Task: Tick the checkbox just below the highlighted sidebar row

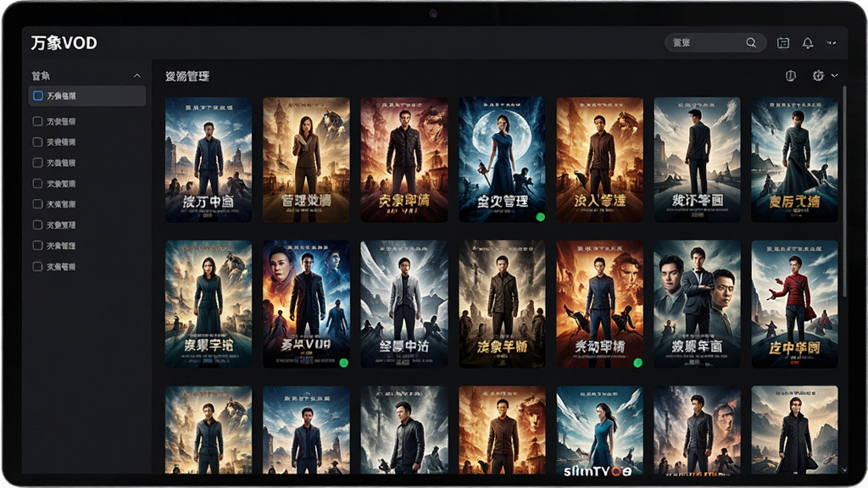Action: tap(37, 121)
